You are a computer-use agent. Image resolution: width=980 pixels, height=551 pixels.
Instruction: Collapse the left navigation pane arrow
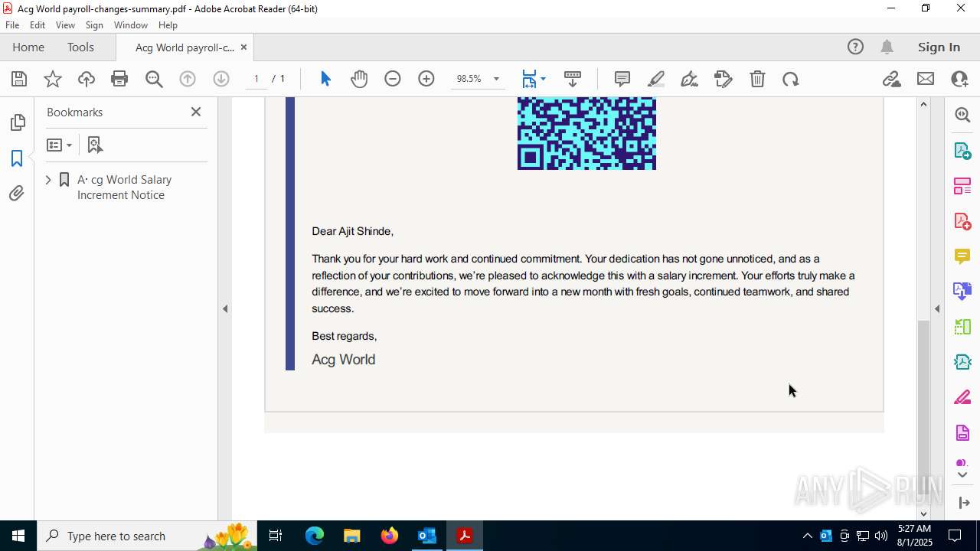tap(225, 309)
